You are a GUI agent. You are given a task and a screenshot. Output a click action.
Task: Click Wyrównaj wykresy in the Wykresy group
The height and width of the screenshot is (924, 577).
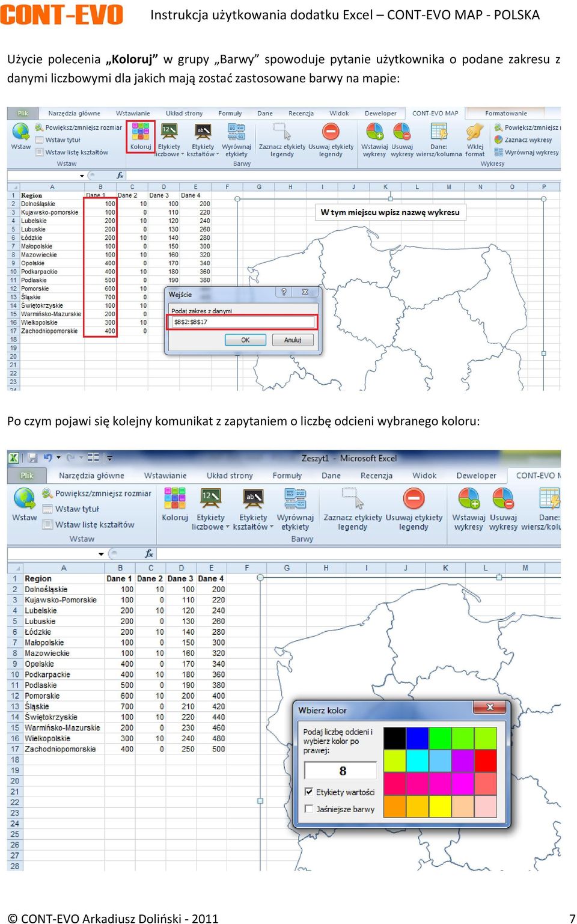(527, 152)
